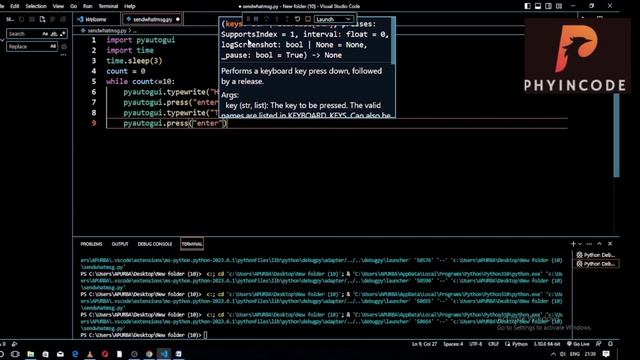Switch to the Welcome tab
Viewport: 640px width, 360px height.
[x=96, y=19]
